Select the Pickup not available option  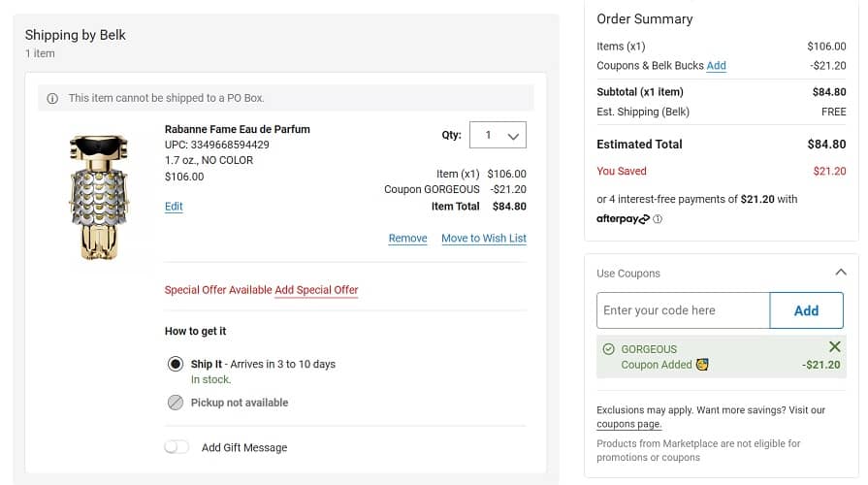[x=175, y=403]
